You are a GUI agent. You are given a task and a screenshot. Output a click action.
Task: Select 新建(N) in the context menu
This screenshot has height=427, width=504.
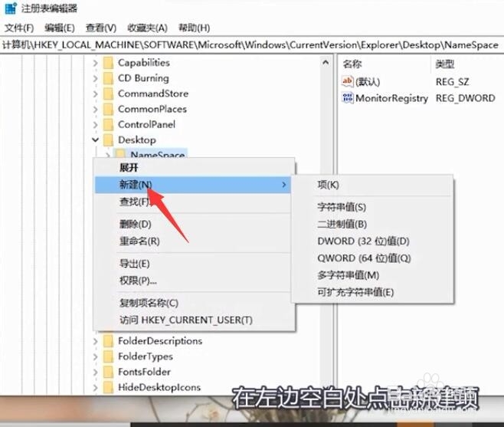tap(193, 185)
